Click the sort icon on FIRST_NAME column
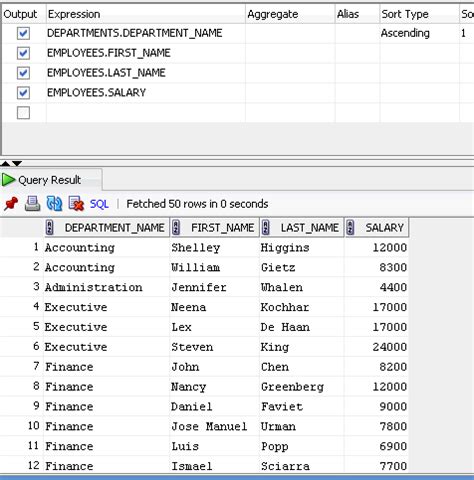This screenshot has height=480, width=474. 176,228
